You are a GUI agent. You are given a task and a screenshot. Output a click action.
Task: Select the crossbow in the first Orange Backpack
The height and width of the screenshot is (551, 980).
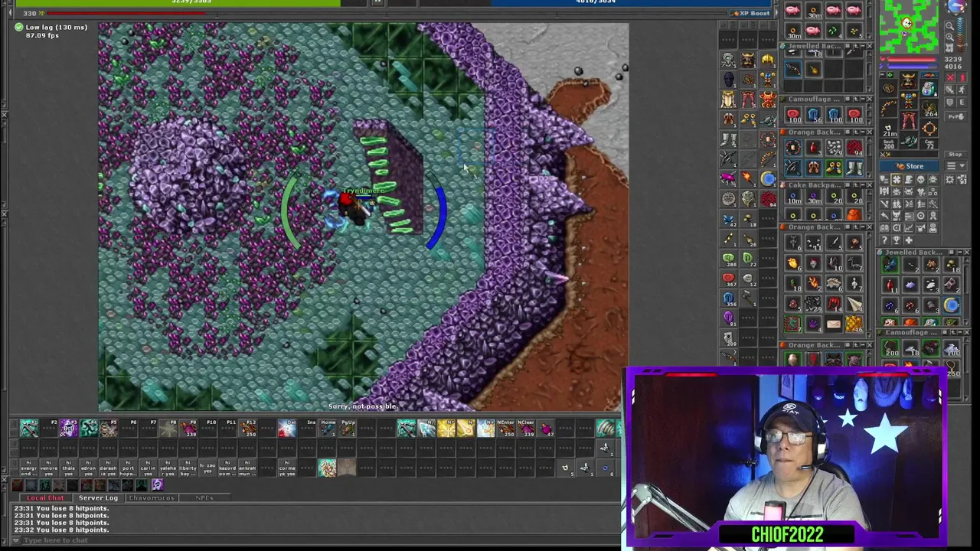(x=793, y=168)
